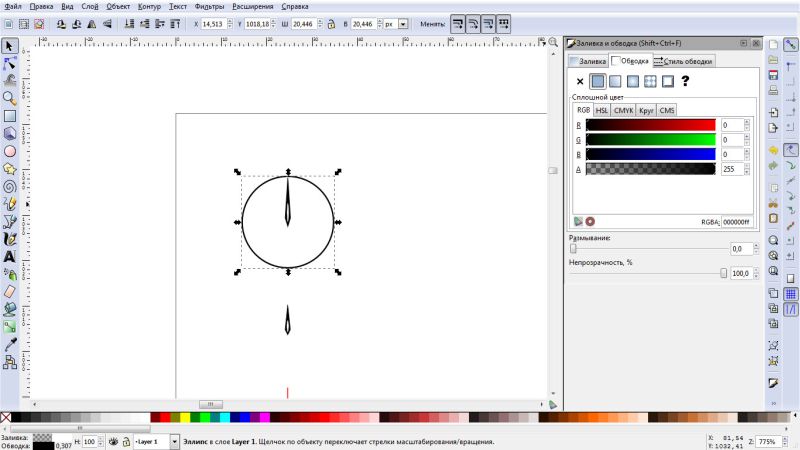Viewport: 800px width, 450px height.
Task: Adjust the opacity 100,0 spinner
Action: click(756, 273)
